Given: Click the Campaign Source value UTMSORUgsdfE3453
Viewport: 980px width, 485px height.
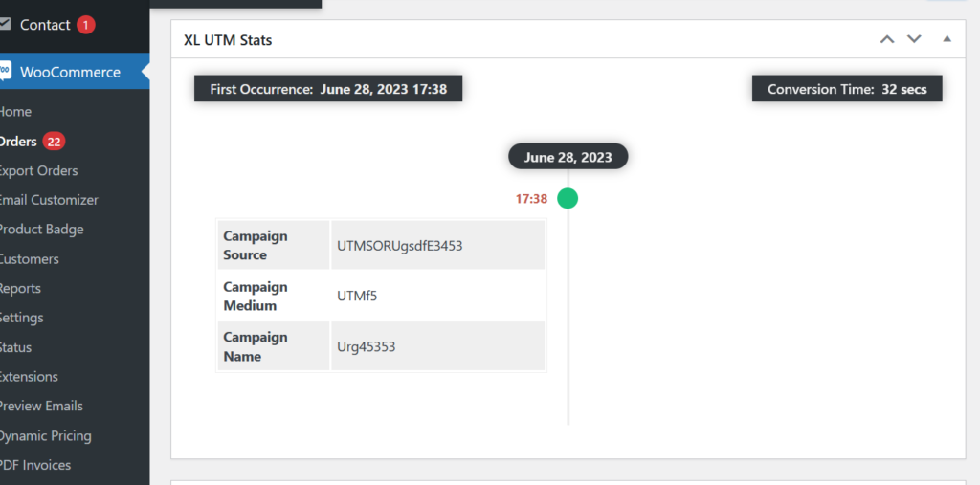Looking at the screenshot, I should click(400, 246).
